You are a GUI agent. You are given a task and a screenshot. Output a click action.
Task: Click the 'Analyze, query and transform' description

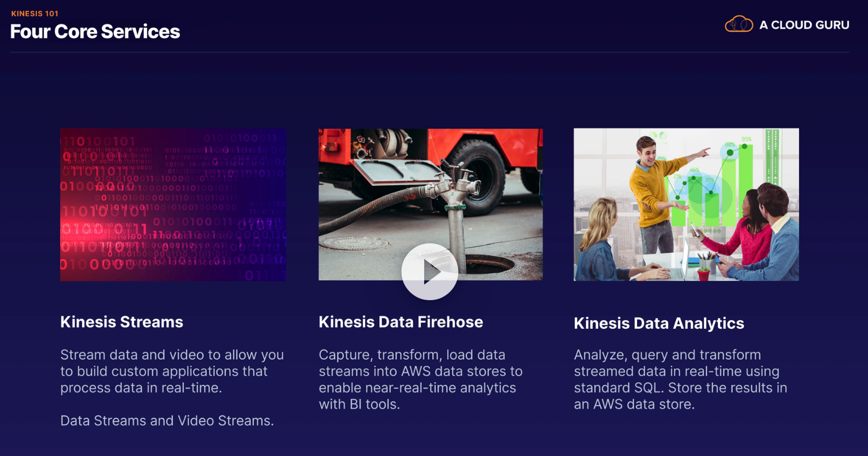[680, 379]
